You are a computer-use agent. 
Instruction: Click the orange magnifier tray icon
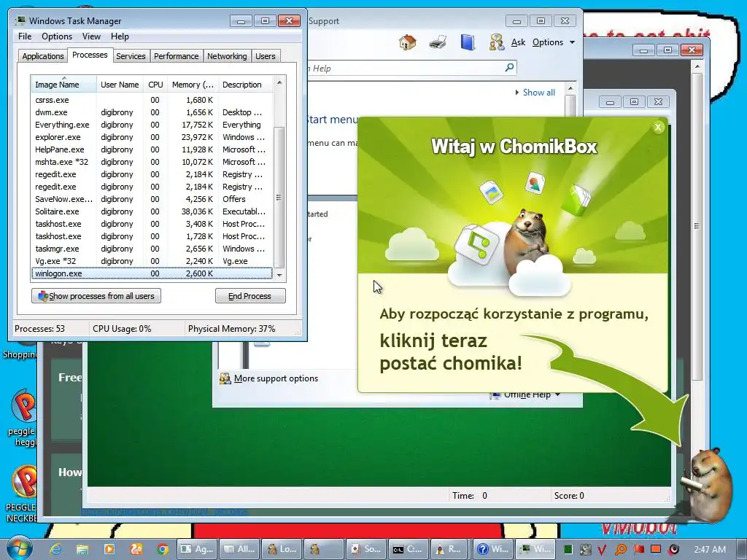click(x=621, y=550)
